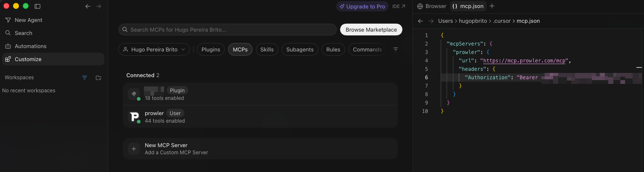The height and width of the screenshot is (172, 644).
Task: Open the prowler MCP server entry
Action: coord(260,116)
